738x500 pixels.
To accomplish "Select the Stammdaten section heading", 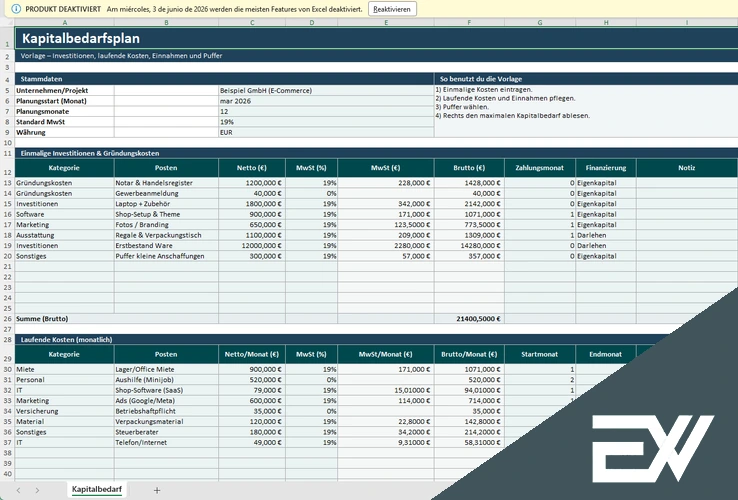I will coord(41,79).
